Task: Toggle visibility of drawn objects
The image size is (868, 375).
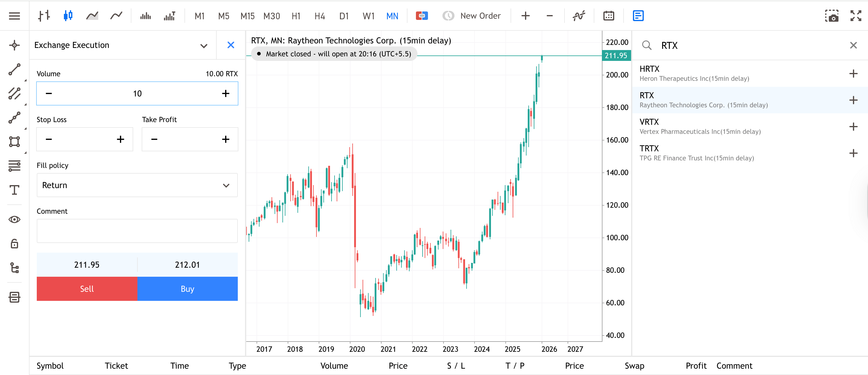Action: click(x=14, y=219)
